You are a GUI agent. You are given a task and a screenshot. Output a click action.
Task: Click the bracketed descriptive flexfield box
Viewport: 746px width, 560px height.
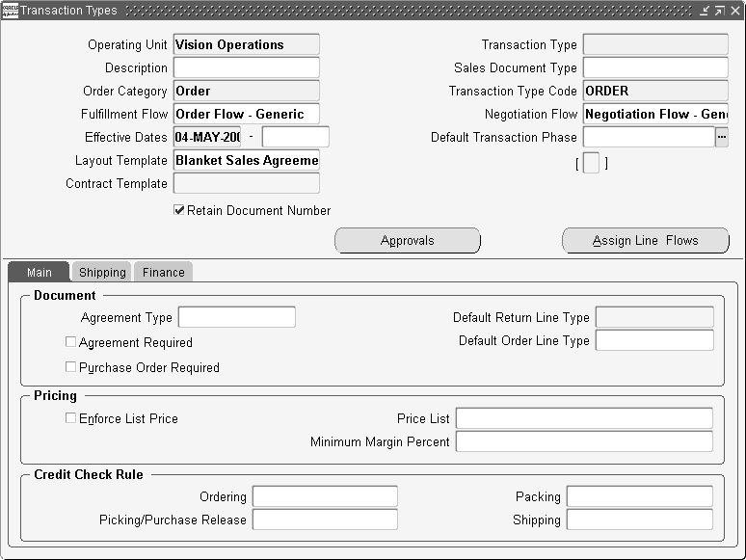coord(591,163)
